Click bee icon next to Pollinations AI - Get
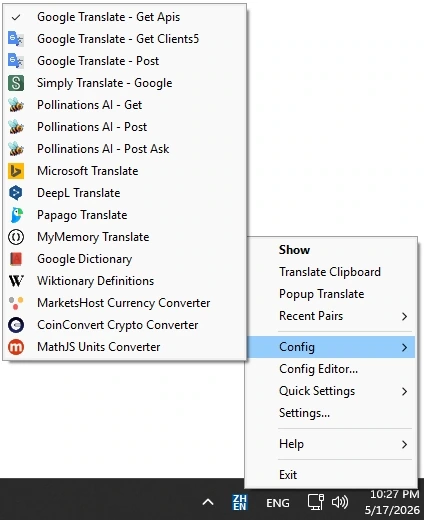Image resolution: width=424 pixels, height=520 pixels. pyautogui.click(x=16, y=105)
